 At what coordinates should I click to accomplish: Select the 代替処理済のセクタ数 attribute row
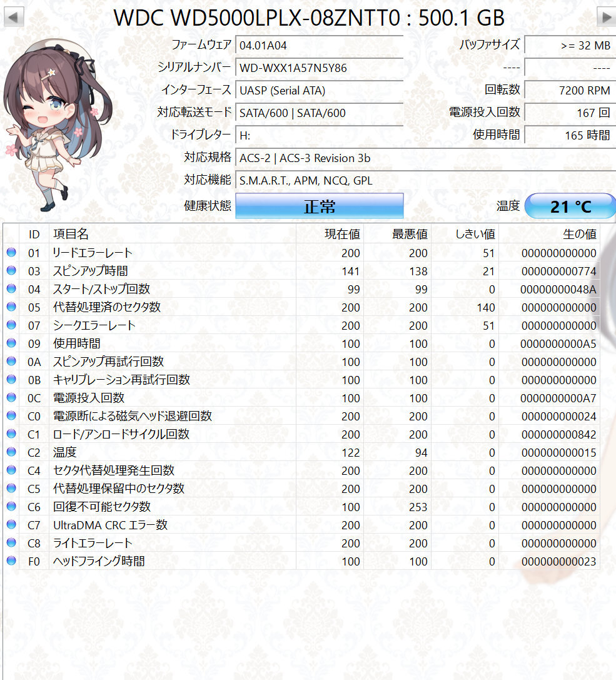301,307
